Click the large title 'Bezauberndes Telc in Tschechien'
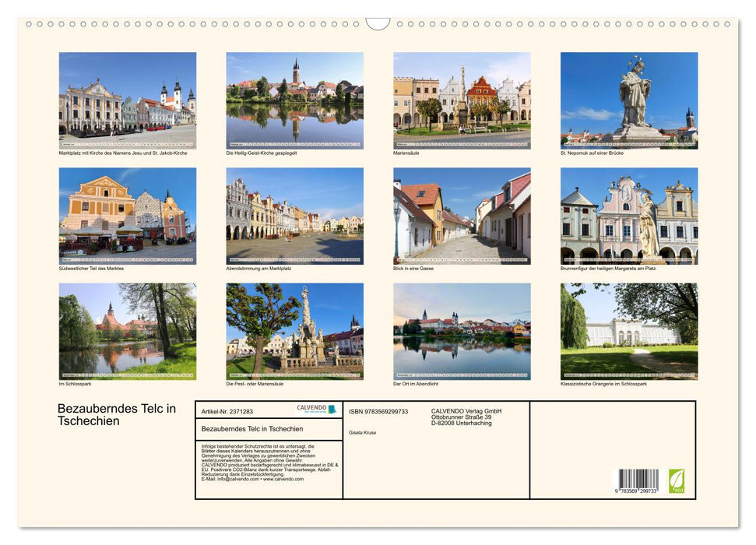The image size is (756, 545). 117,414
